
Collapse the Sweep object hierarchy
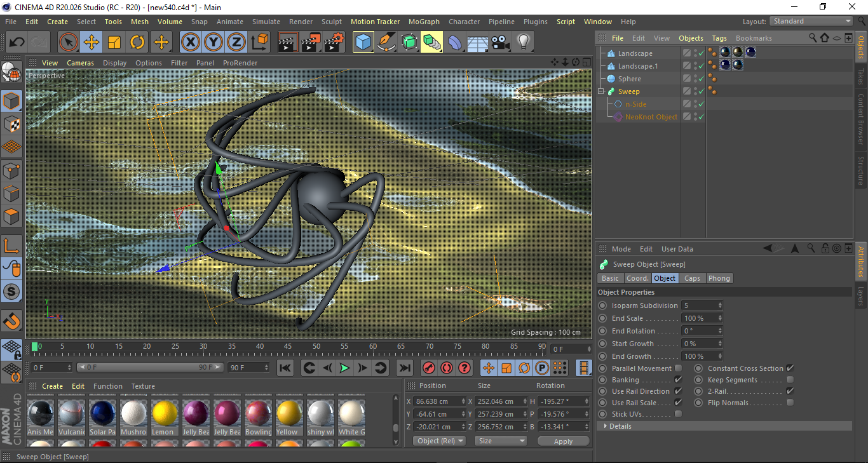pos(601,91)
